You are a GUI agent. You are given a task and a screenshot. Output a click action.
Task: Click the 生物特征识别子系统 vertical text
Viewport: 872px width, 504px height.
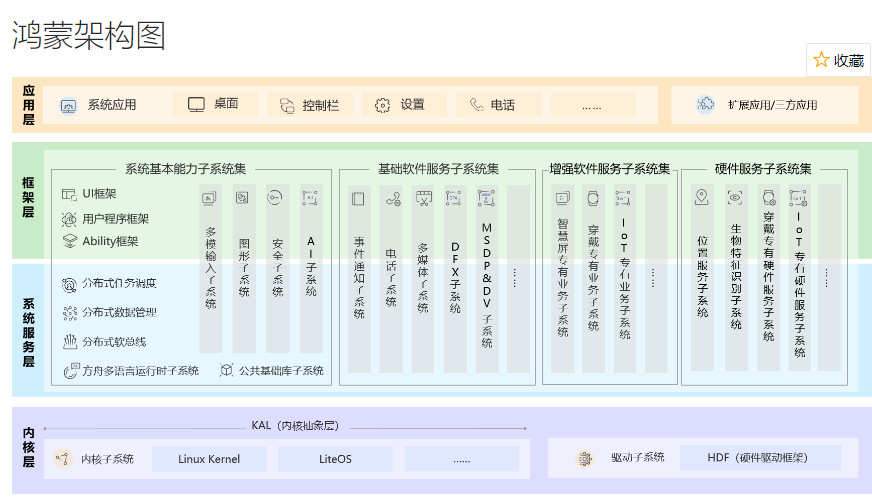[x=736, y=276]
